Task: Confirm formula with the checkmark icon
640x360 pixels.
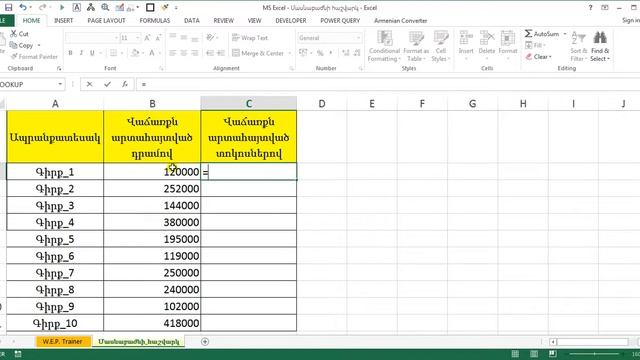Action: [107, 84]
